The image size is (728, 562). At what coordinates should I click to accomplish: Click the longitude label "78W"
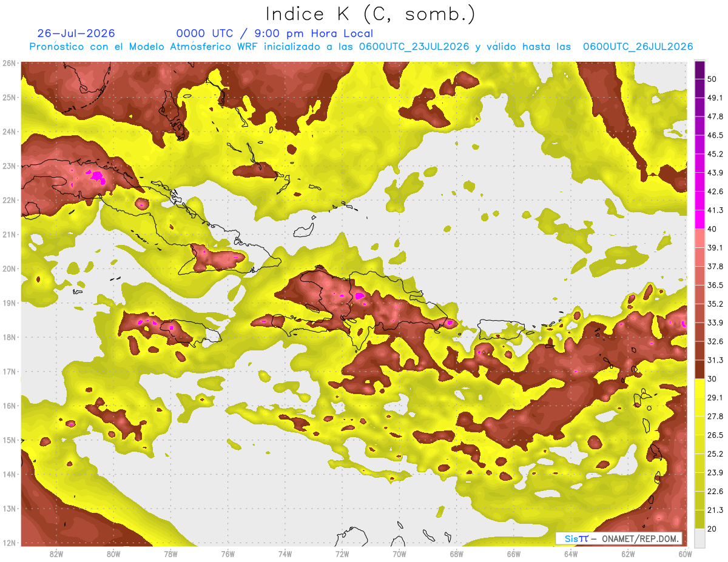pos(170,554)
